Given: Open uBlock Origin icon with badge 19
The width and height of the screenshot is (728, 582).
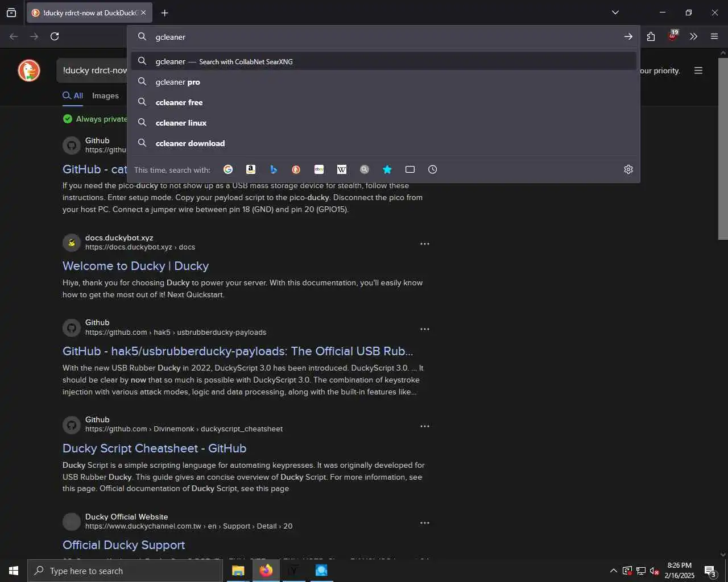Looking at the screenshot, I should [x=673, y=35].
